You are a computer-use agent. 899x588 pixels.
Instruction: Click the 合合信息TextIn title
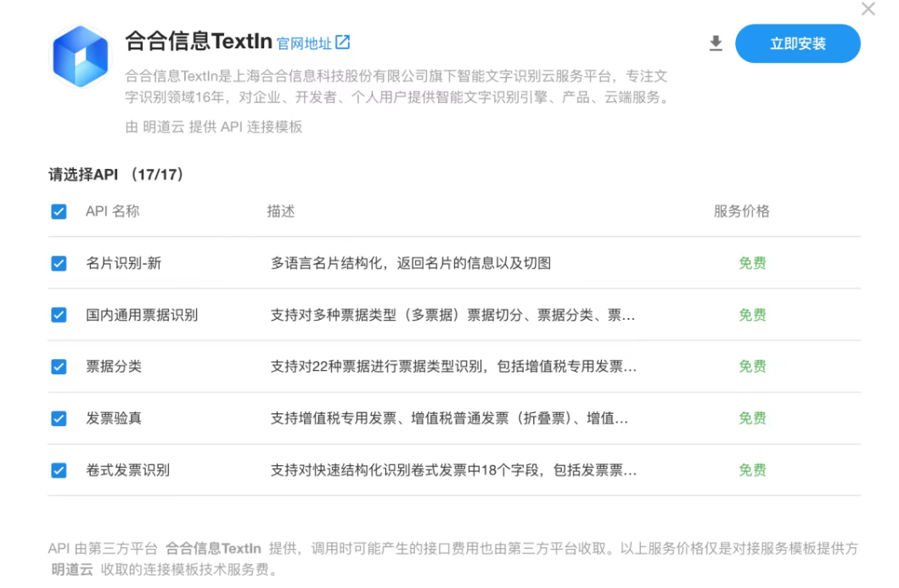click(x=199, y=42)
